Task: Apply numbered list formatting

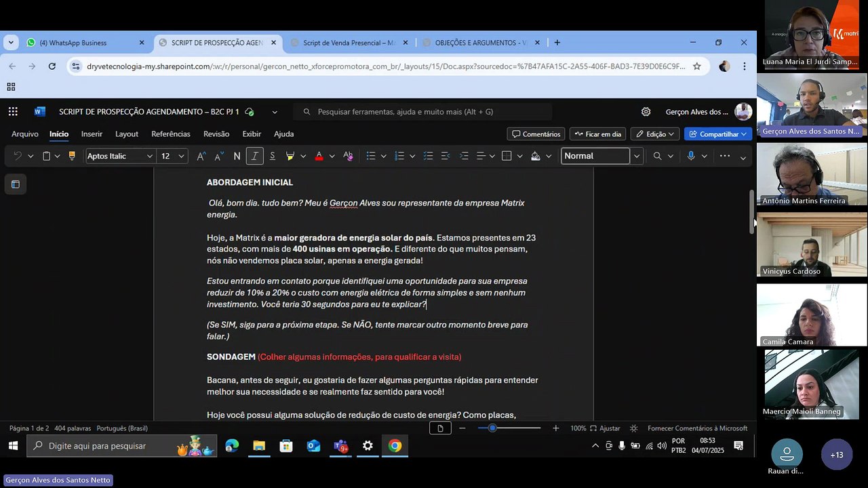Action: point(399,156)
